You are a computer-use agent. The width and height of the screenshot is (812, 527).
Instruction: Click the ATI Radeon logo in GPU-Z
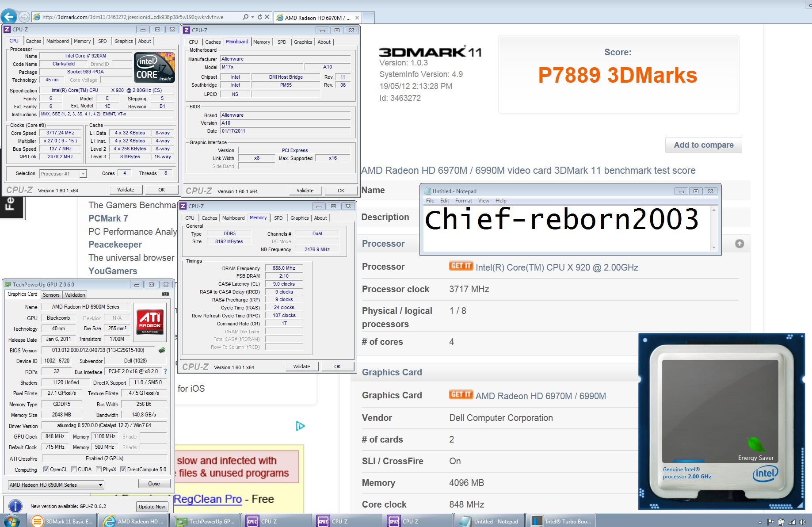pyautogui.click(x=150, y=322)
